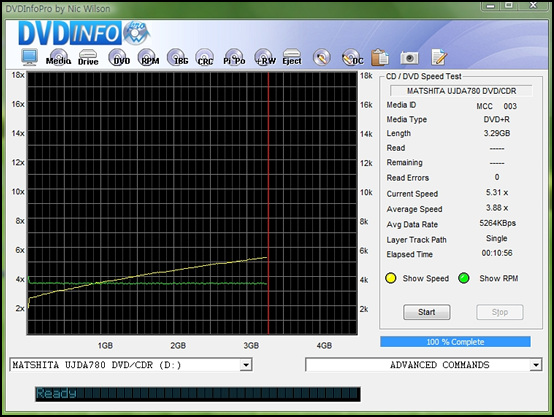Click the CD / DVD Speed Test heading
554x417 pixels.
coord(423,76)
